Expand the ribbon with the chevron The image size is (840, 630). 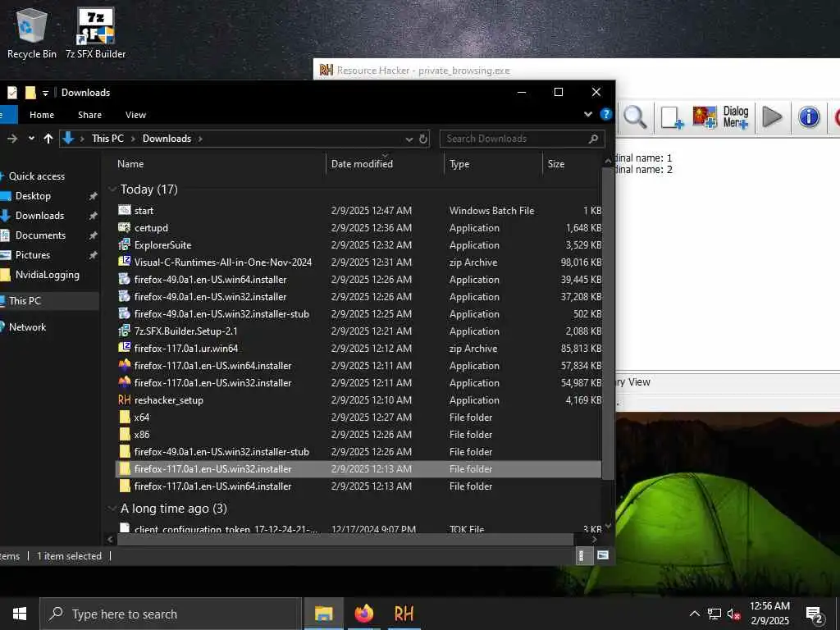[588, 114]
